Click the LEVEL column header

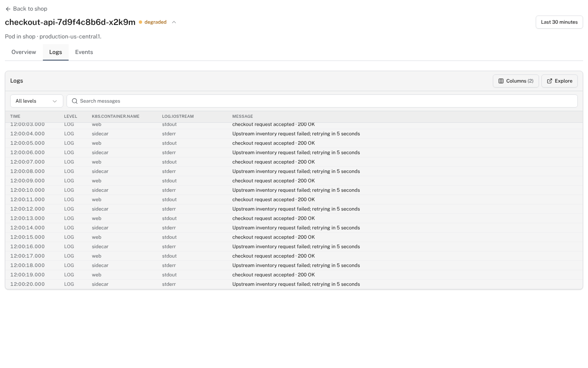click(x=71, y=117)
